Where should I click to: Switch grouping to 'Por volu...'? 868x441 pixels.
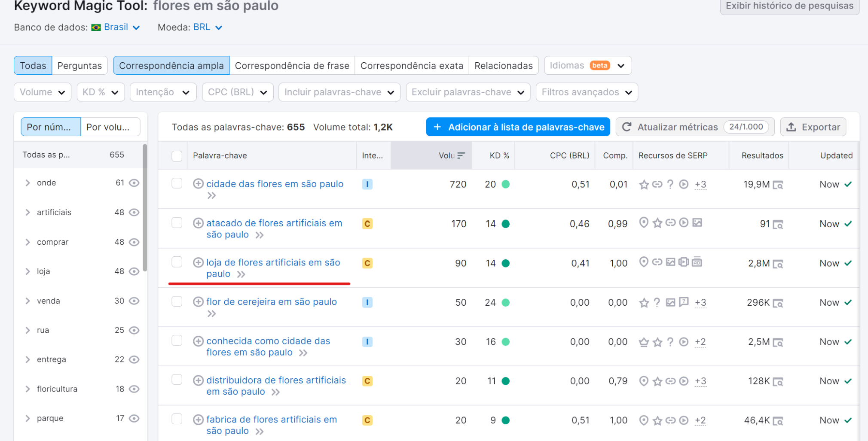coord(110,127)
